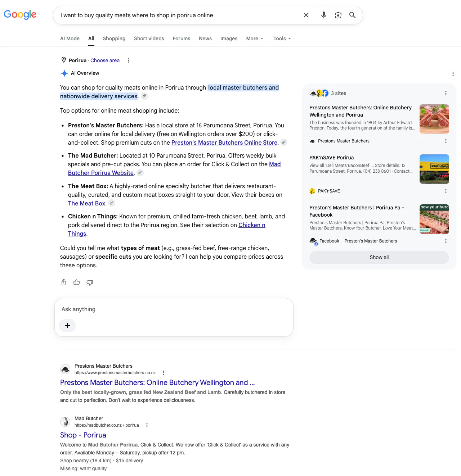461x476 pixels.
Task: Focus the Ask anything input box
Action: tap(174, 309)
